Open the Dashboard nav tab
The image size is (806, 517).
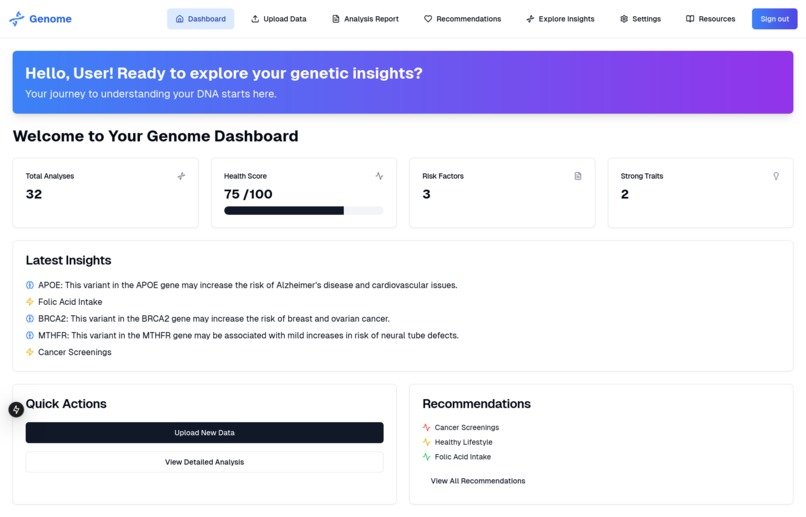200,19
